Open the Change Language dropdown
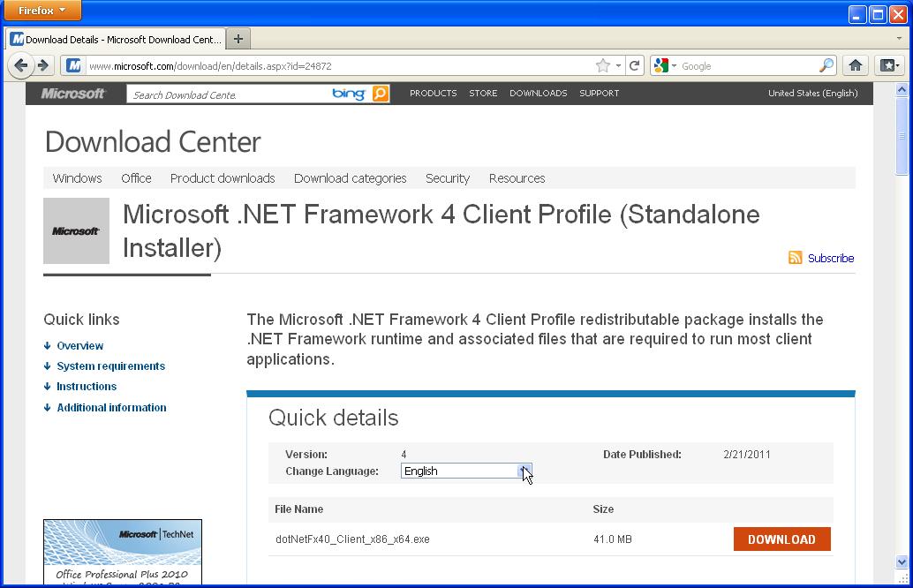 click(523, 471)
